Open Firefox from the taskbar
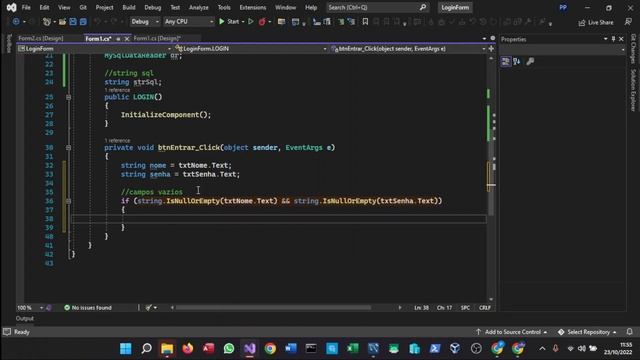Viewport: 640px width, 360px height. [x=188, y=349]
